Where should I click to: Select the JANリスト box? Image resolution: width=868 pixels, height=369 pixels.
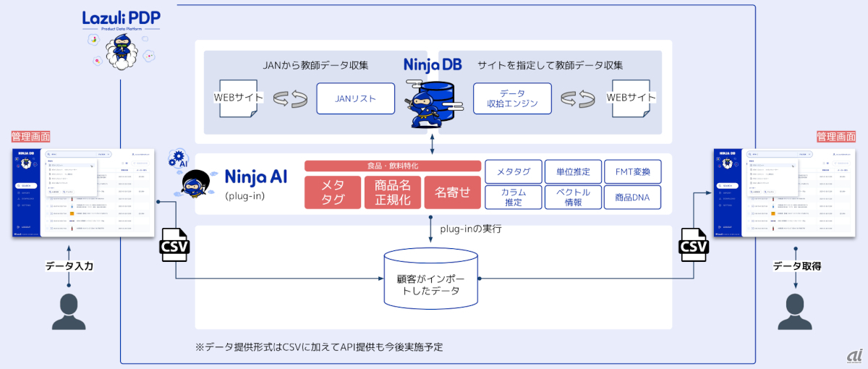[x=356, y=98]
